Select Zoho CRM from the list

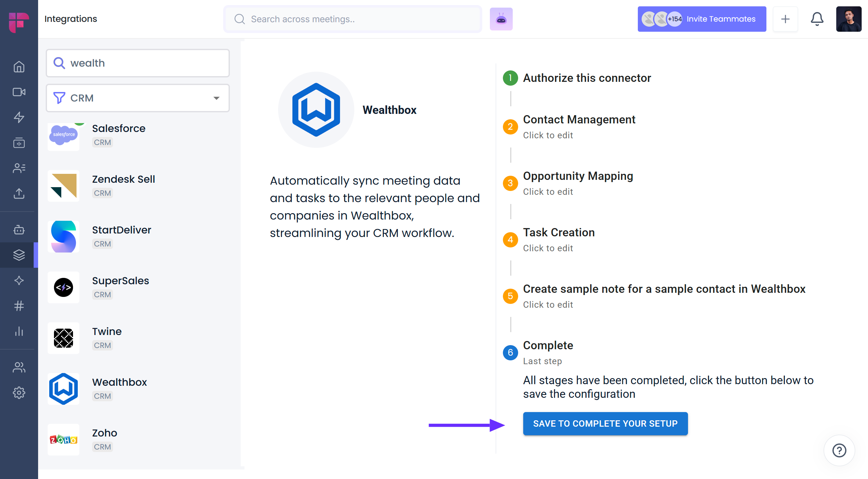(104, 433)
